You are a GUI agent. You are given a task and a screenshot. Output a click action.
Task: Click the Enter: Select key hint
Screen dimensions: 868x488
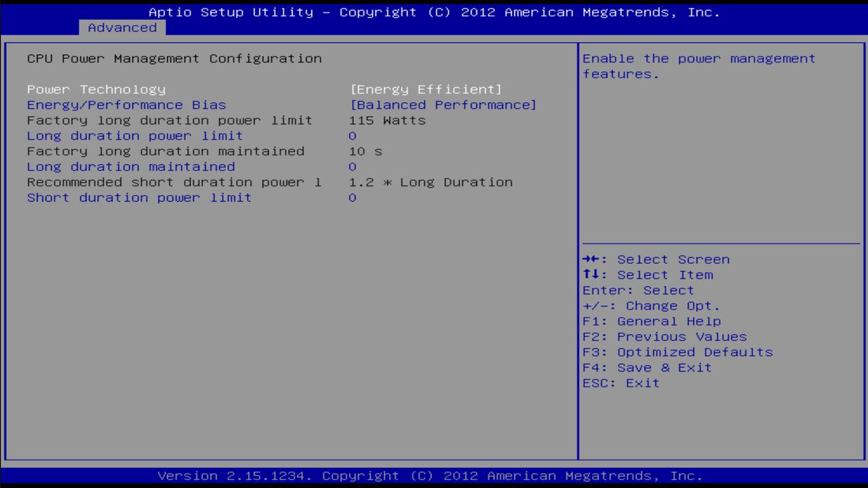639,291
